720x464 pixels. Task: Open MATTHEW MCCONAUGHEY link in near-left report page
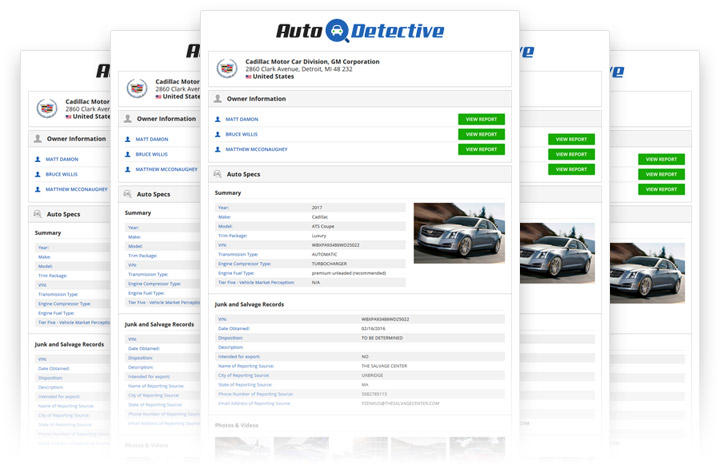[x=166, y=170]
